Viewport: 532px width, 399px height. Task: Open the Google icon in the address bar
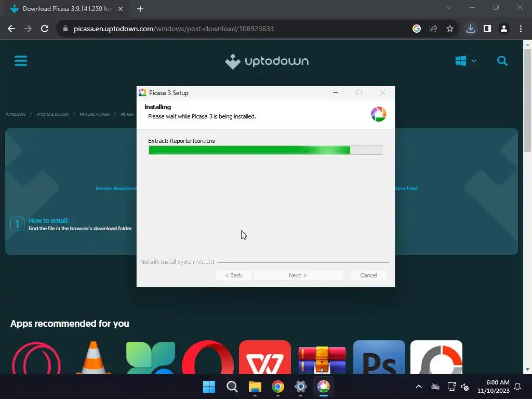(417, 29)
